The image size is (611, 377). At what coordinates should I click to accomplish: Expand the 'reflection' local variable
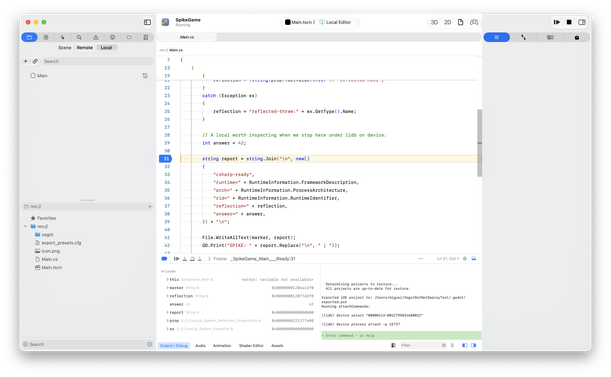[x=168, y=296]
